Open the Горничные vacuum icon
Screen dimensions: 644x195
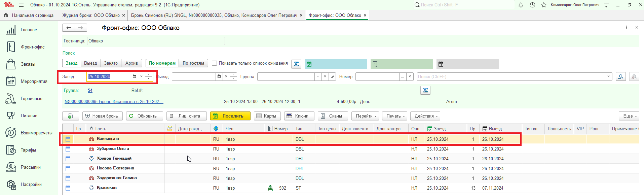tap(11, 99)
